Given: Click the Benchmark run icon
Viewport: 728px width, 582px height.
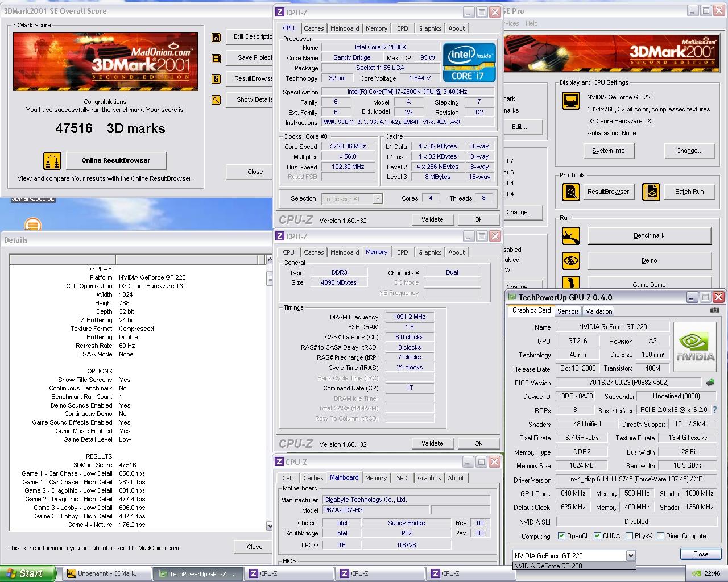Looking at the screenshot, I should click(570, 235).
